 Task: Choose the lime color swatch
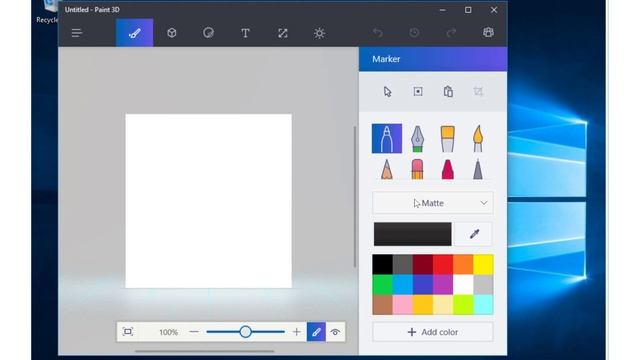pyautogui.click(x=463, y=305)
